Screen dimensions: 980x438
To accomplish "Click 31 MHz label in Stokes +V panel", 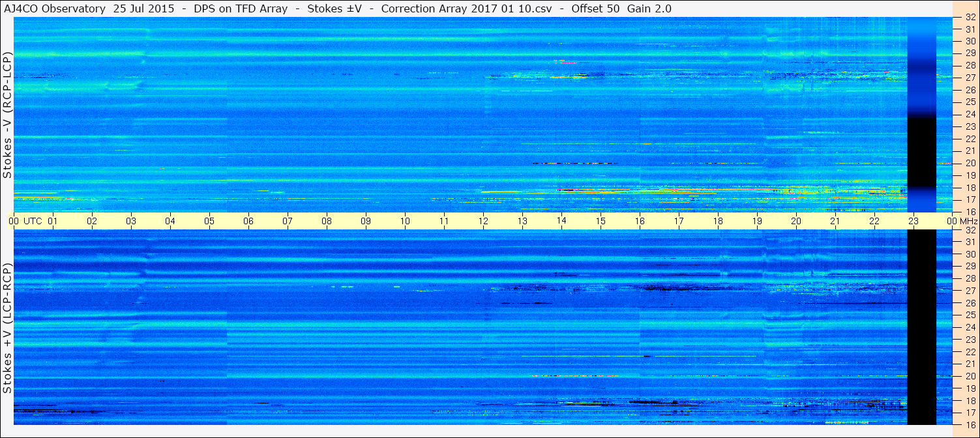I will point(970,242).
